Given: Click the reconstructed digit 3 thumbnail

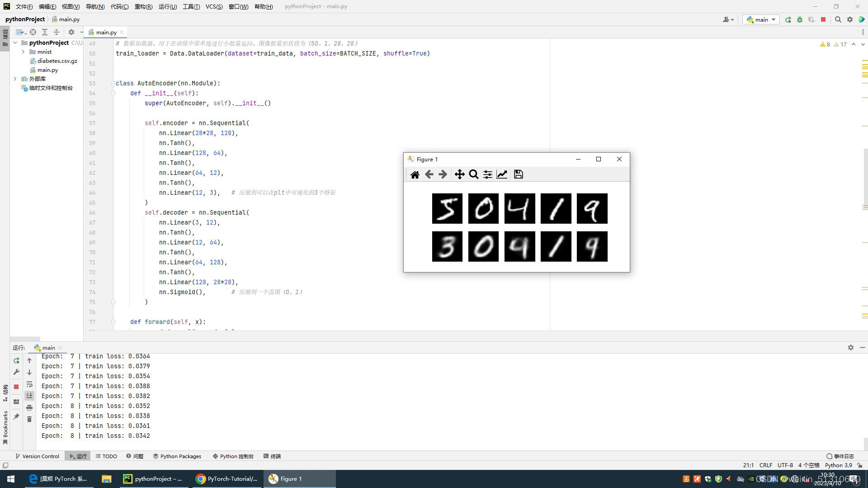Looking at the screenshot, I should pos(447,247).
